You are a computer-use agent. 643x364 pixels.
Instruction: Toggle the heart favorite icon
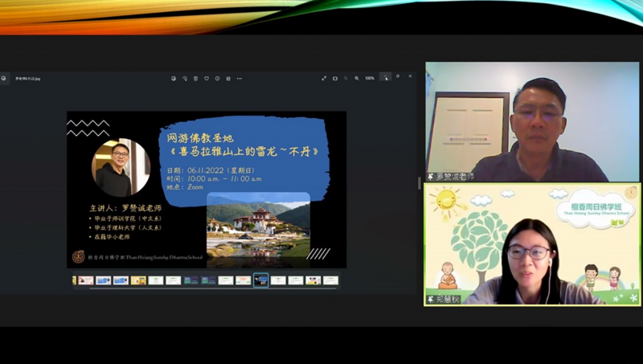point(207,78)
